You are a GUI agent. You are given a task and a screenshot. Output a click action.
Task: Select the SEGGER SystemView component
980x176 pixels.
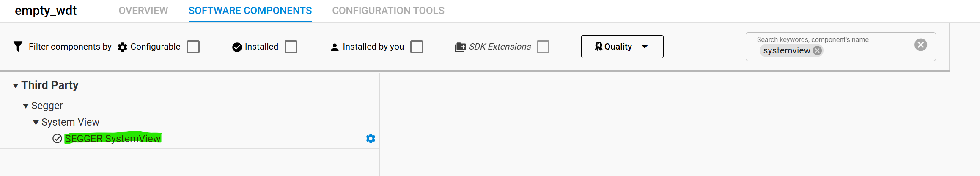tap(113, 139)
